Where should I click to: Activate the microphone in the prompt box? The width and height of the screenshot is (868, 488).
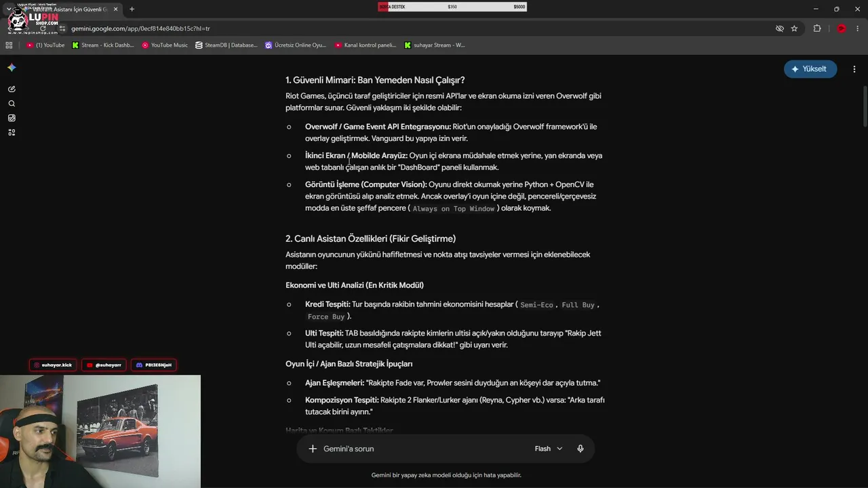pos(580,449)
